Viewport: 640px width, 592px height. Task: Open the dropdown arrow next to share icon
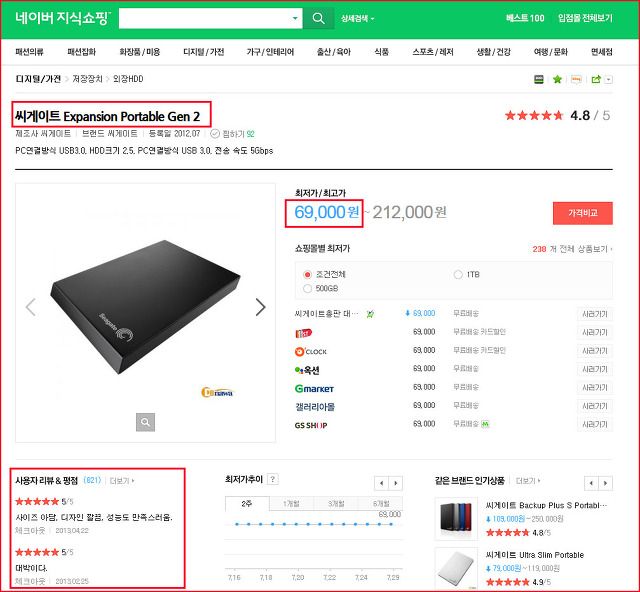[x=608, y=80]
